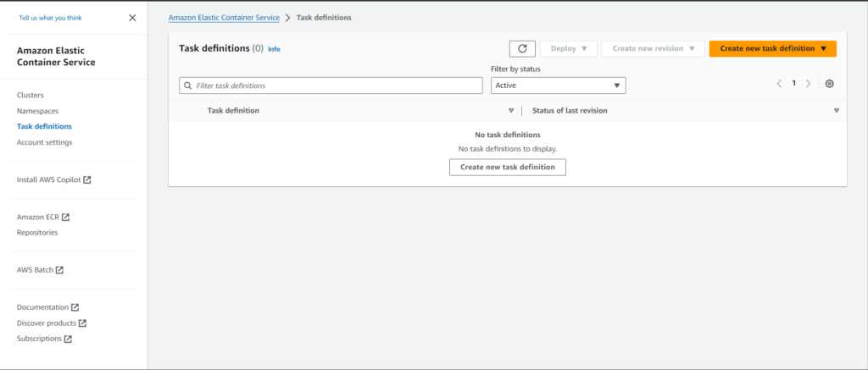Expand the Filter by status dropdown
Viewport: 868px width, 370px height.
coord(558,86)
